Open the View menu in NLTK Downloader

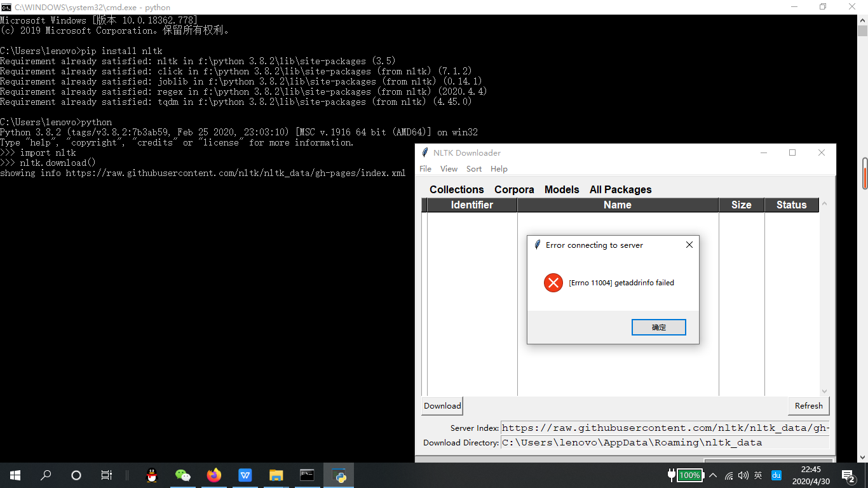[x=449, y=169]
